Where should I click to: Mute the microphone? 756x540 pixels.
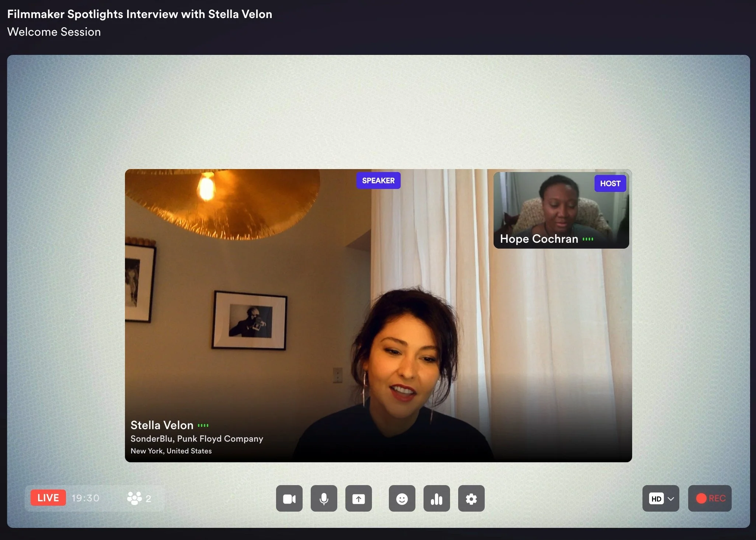pyautogui.click(x=324, y=498)
